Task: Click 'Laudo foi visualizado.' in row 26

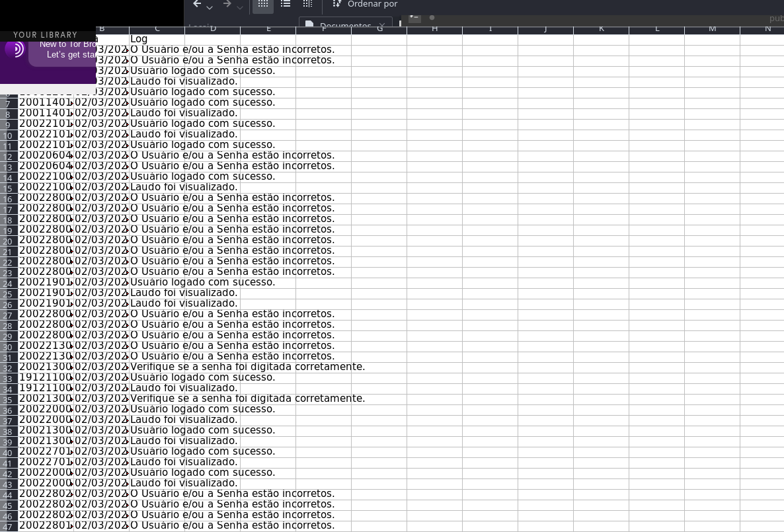Action: pyautogui.click(x=184, y=303)
